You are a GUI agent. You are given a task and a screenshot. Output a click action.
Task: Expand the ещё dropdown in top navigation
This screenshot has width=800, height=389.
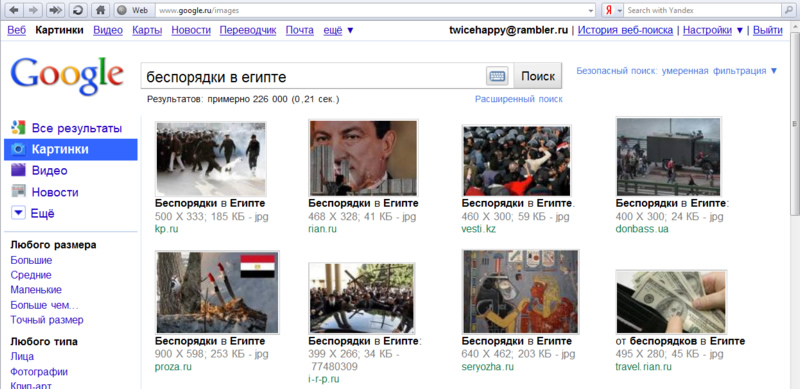[x=338, y=30]
